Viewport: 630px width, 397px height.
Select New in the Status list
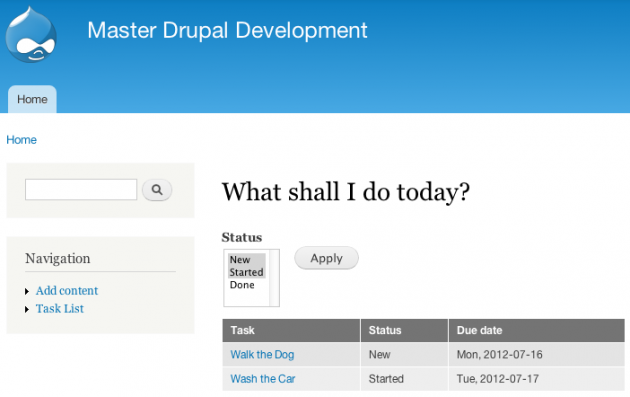click(x=247, y=260)
